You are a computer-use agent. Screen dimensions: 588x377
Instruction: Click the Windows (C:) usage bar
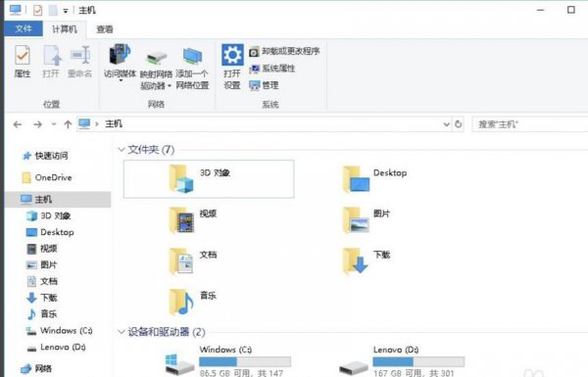pos(245,361)
